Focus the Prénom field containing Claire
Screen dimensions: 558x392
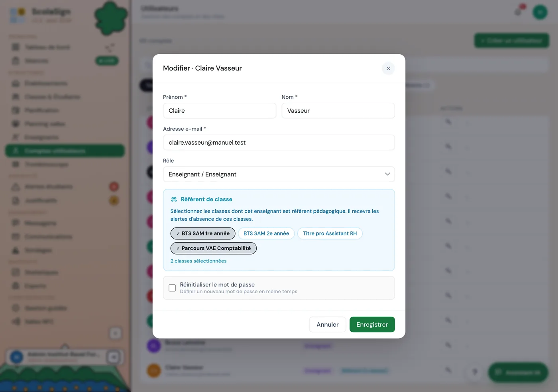(x=220, y=111)
